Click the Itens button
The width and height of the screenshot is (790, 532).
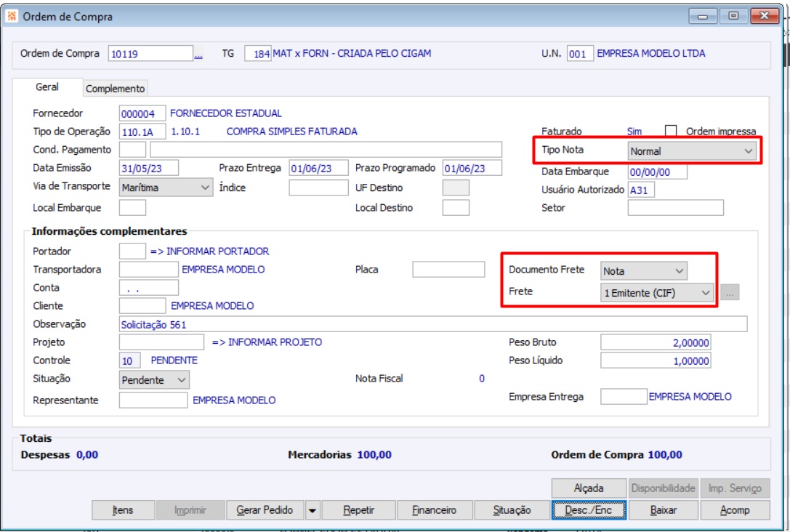(123, 510)
